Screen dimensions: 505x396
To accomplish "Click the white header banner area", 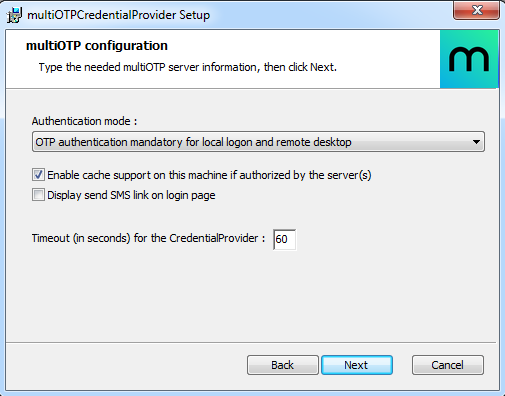I will coord(223,59).
